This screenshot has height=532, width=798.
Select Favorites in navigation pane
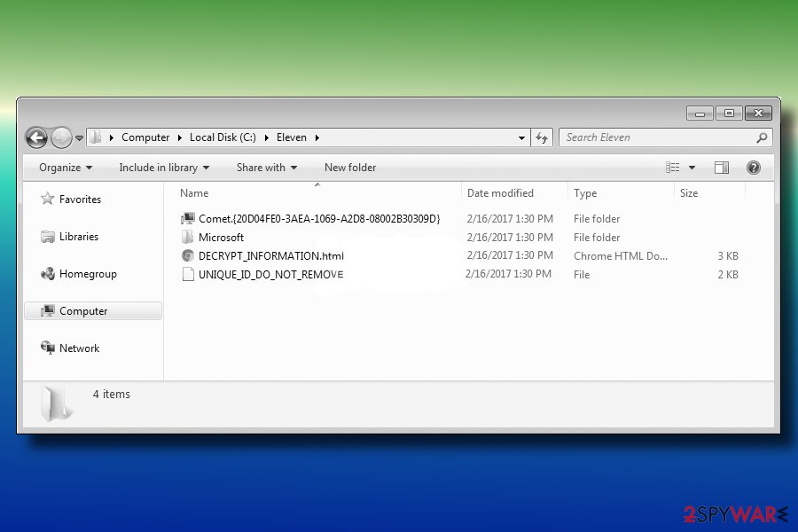[x=80, y=199]
